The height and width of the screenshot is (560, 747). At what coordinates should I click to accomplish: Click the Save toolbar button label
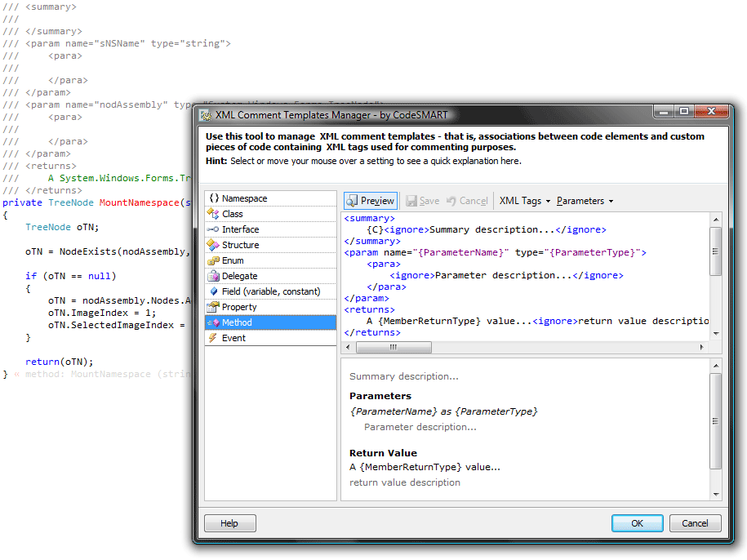(x=429, y=201)
